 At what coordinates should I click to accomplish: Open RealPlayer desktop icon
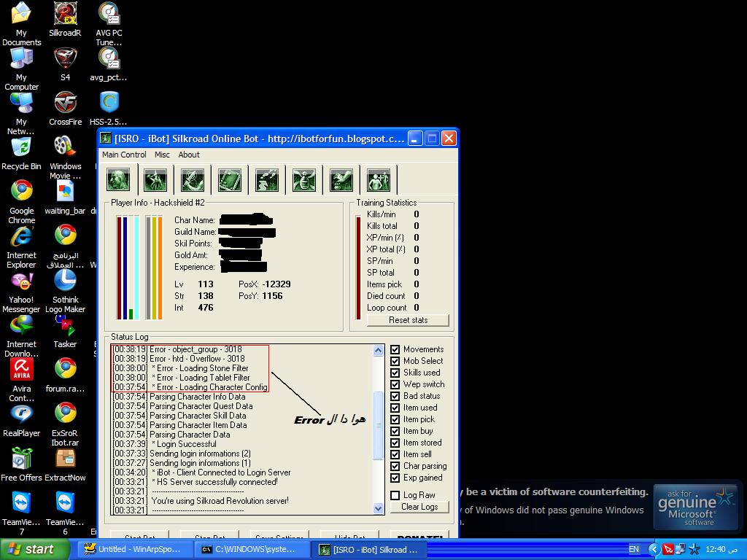(21, 421)
